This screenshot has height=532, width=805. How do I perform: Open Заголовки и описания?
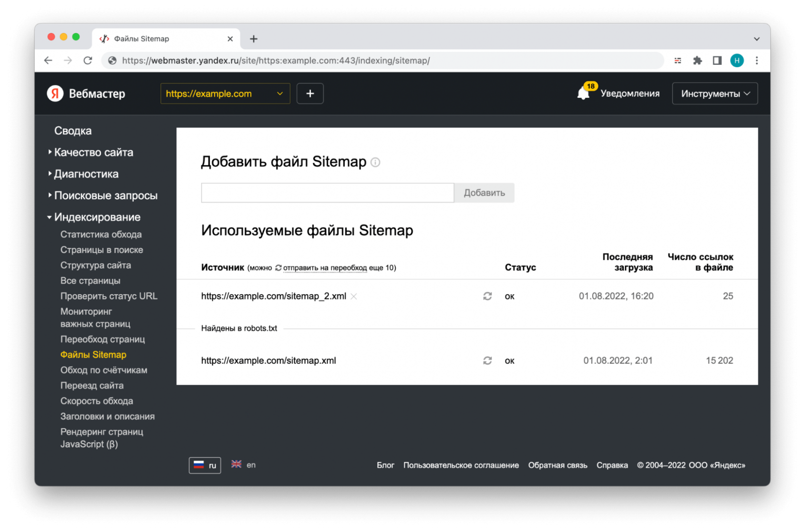(x=108, y=416)
